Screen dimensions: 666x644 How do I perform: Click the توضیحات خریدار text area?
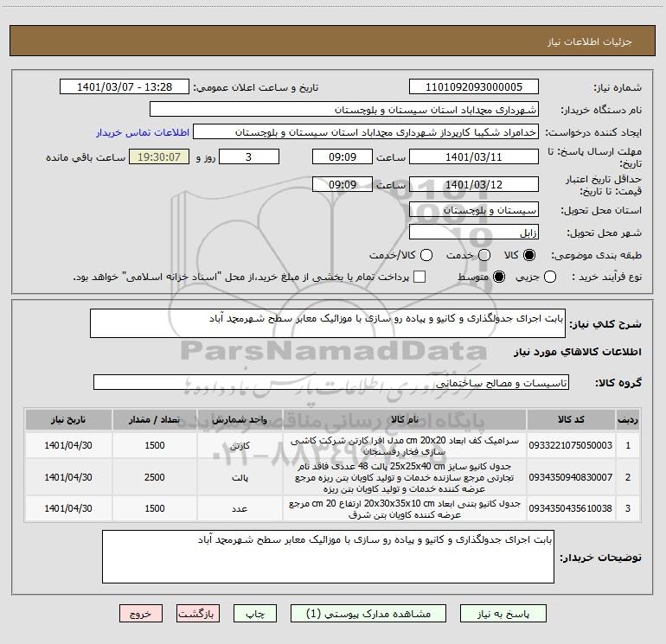click(x=328, y=557)
